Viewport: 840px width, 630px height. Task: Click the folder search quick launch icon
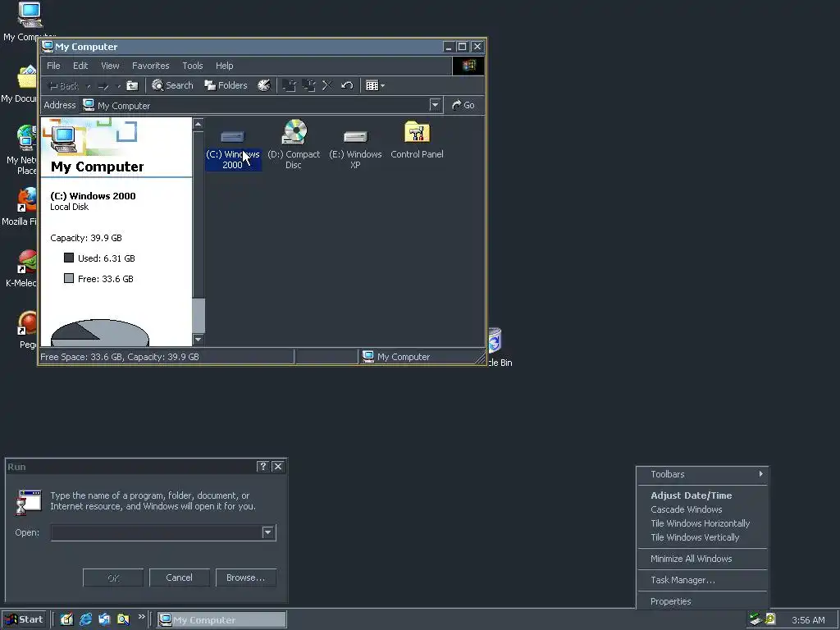[x=123, y=620]
